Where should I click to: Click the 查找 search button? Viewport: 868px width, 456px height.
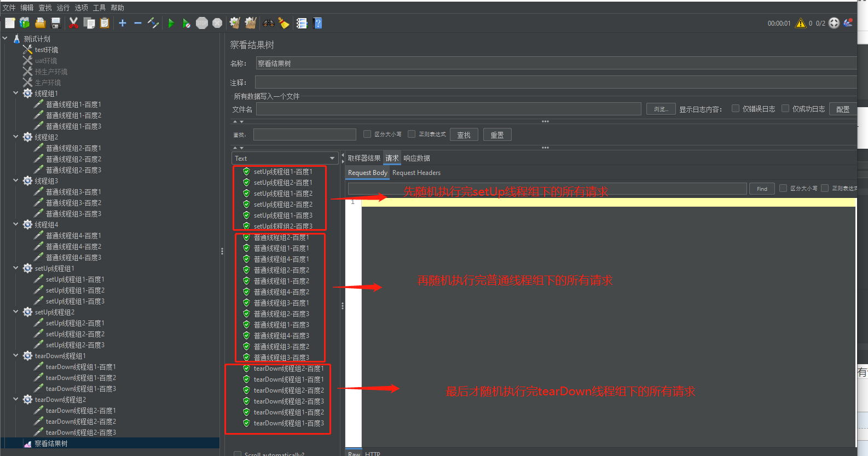coord(464,135)
